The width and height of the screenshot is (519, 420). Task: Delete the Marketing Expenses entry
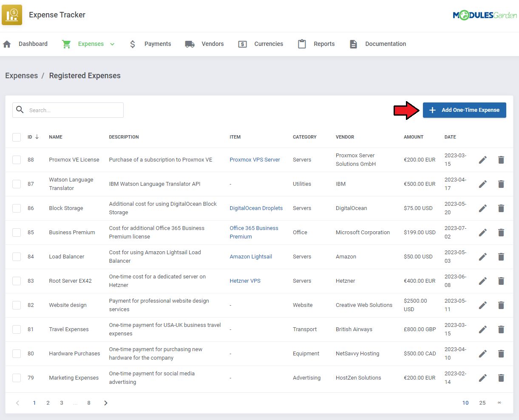501,378
